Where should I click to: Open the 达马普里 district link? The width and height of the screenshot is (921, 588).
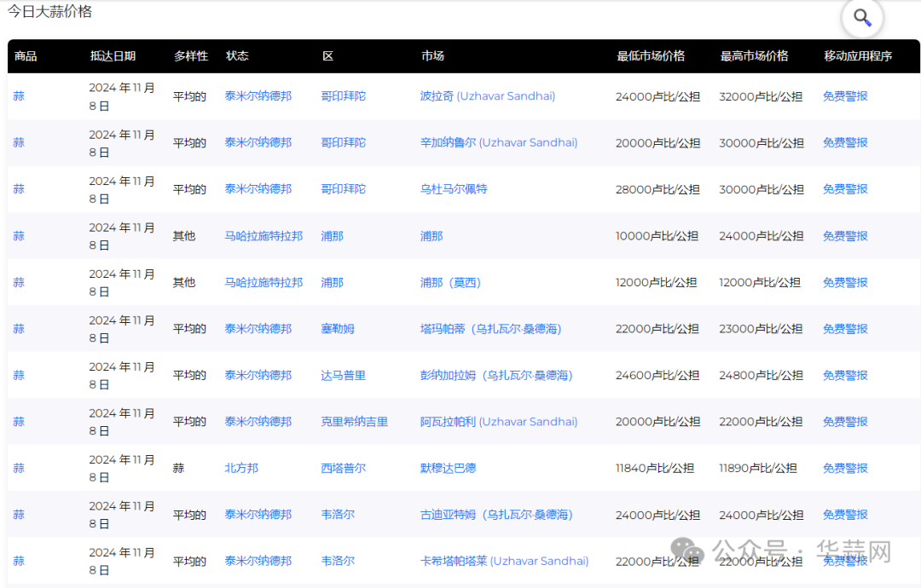coord(343,375)
